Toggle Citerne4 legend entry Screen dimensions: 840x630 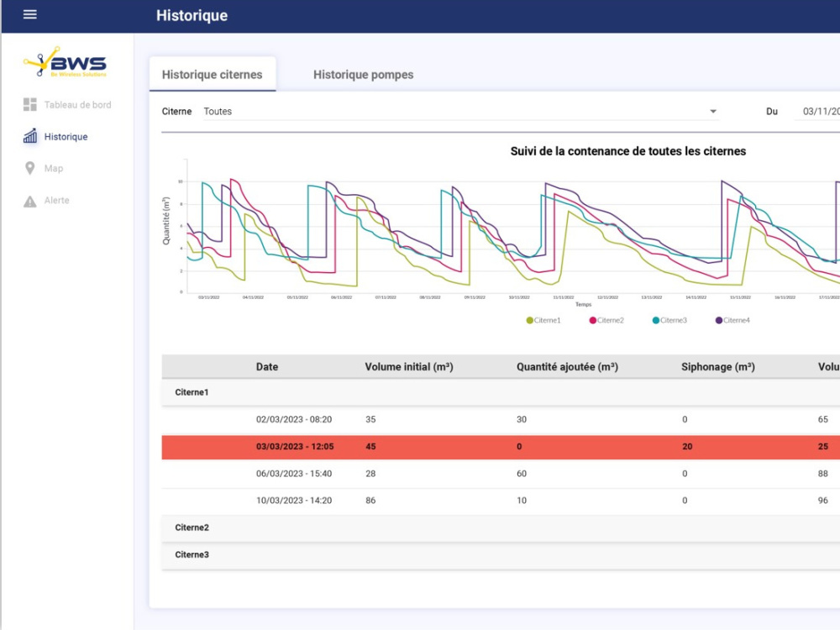[x=732, y=320]
